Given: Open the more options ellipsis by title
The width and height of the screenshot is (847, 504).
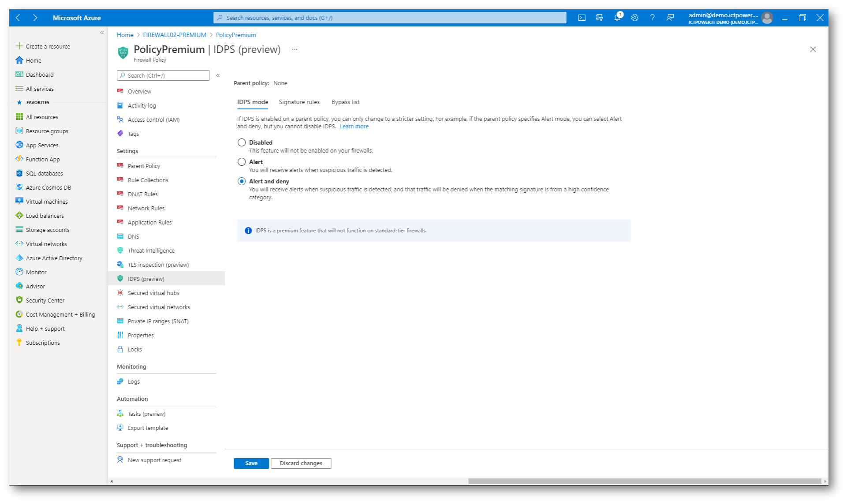Looking at the screenshot, I should pos(295,49).
